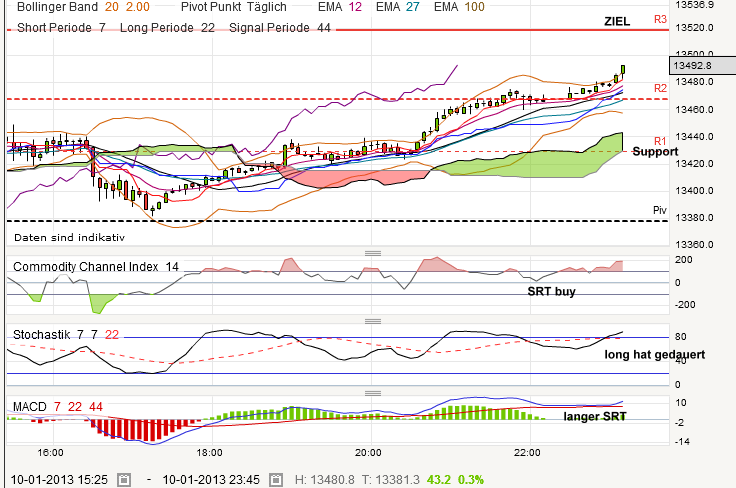
Task: Click the percentage change 0.3%
Action: click(471, 480)
